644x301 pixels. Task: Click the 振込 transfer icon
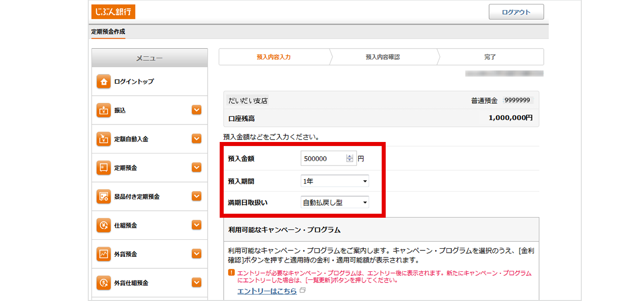coord(103,110)
